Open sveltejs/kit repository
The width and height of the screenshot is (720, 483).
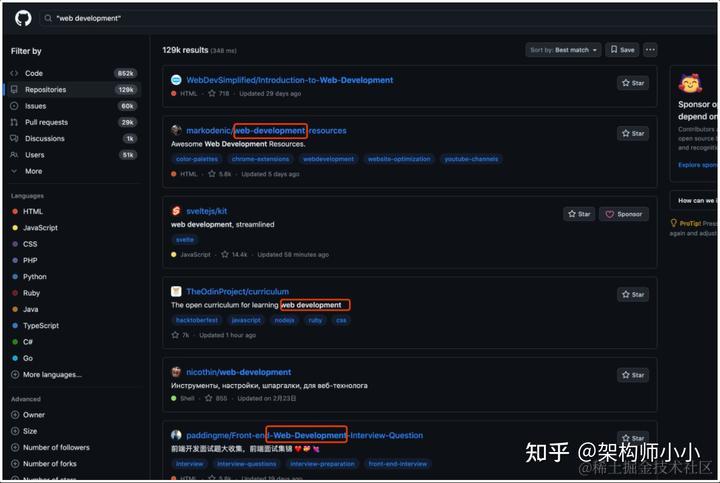207,211
